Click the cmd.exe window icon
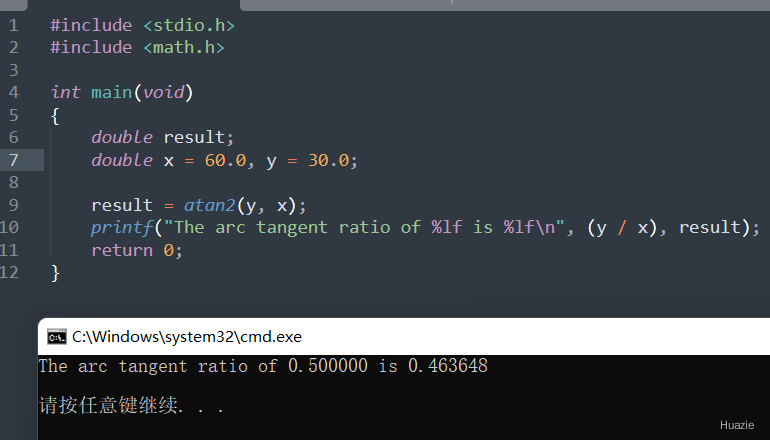 coord(57,337)
